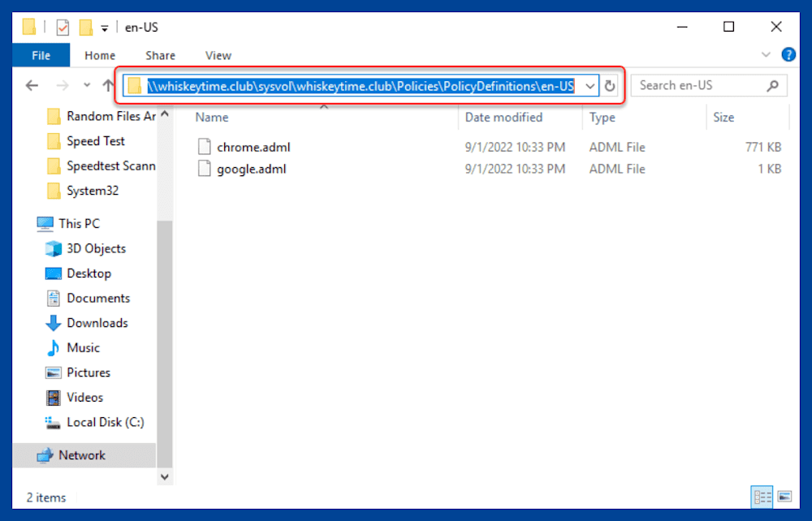Open the address bar history dropdown
The image size is (812, 521).
point(590,85)
